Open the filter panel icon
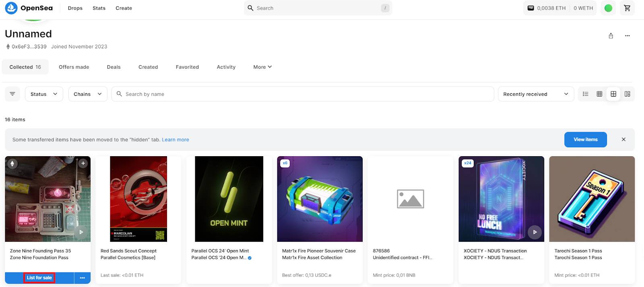The width and height of the screenshot is (644, 287). pyautogui.click(x=12, y=94)
